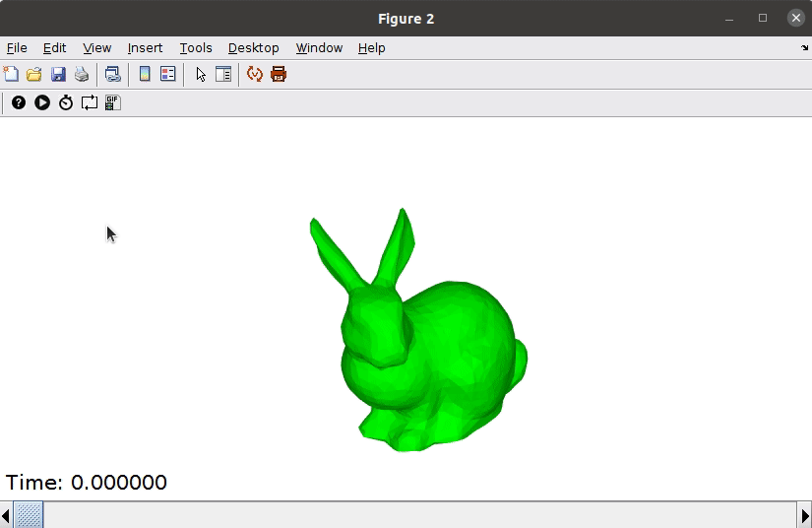Open the Insert menu

[x=145, y=47]
